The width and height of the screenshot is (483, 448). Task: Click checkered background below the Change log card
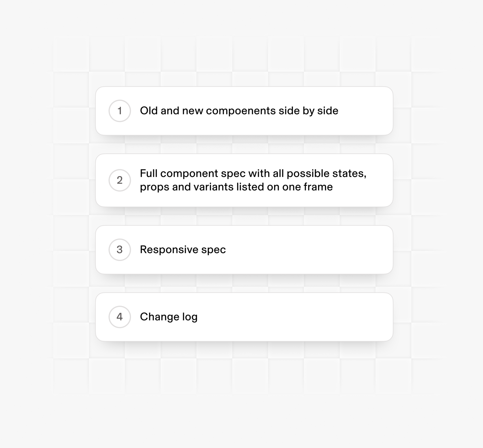(x=244, y=368)
